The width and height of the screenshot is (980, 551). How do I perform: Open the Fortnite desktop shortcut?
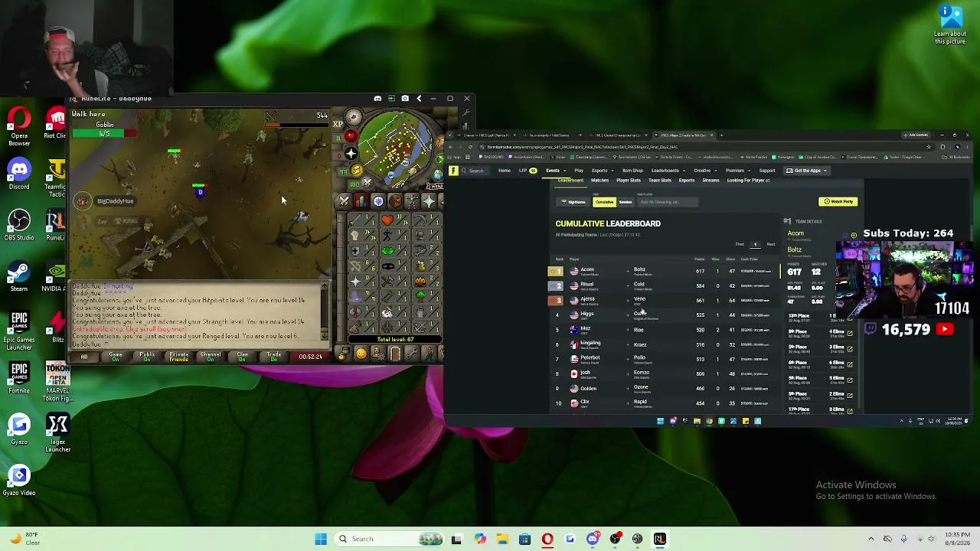click(x=19, y=377)
